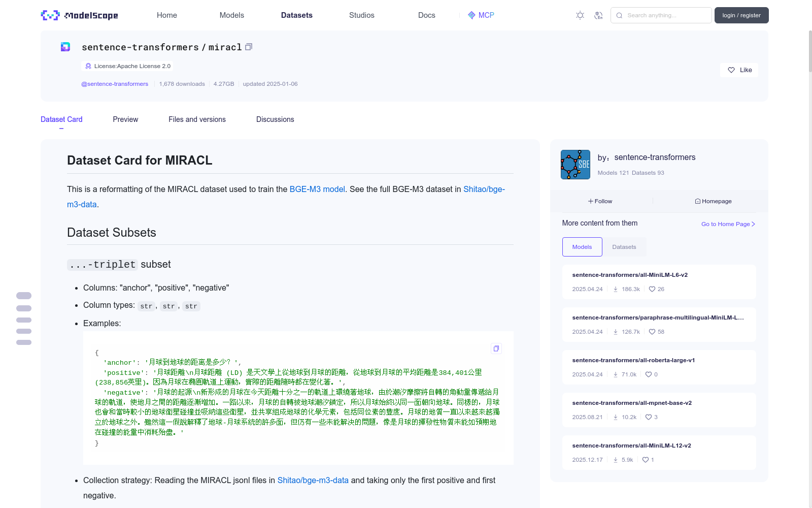
Task: Click heart icon on all-MiniLM-L6-v2
Action: [x=652, y=289]
